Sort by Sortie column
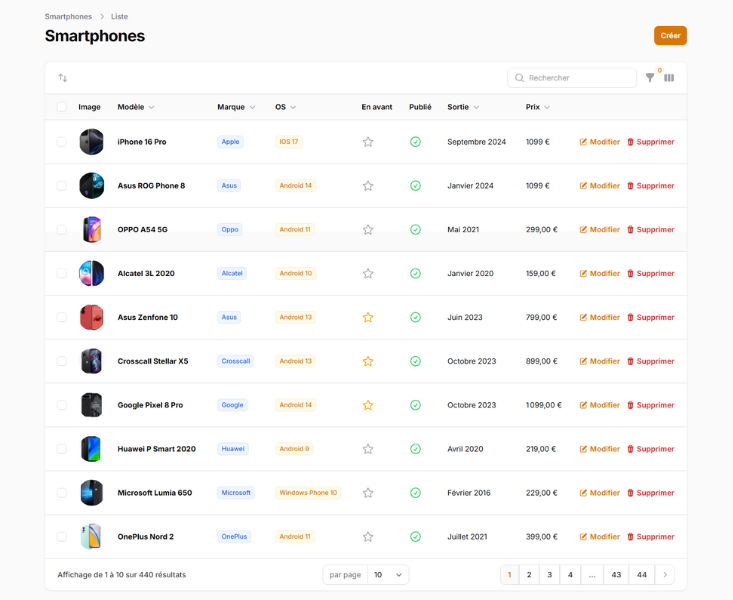The image size is (733, 600). pyautogui.click(x=463, y=107)
